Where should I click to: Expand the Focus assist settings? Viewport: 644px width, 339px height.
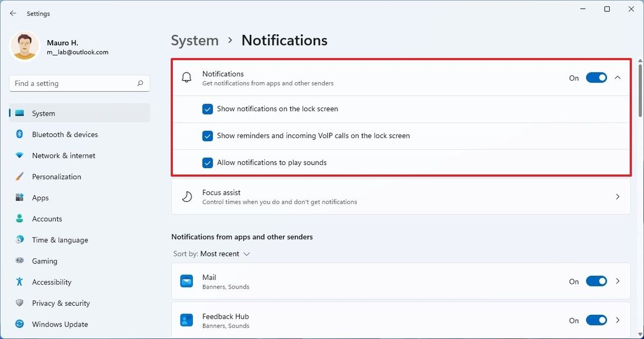[618, 197]
